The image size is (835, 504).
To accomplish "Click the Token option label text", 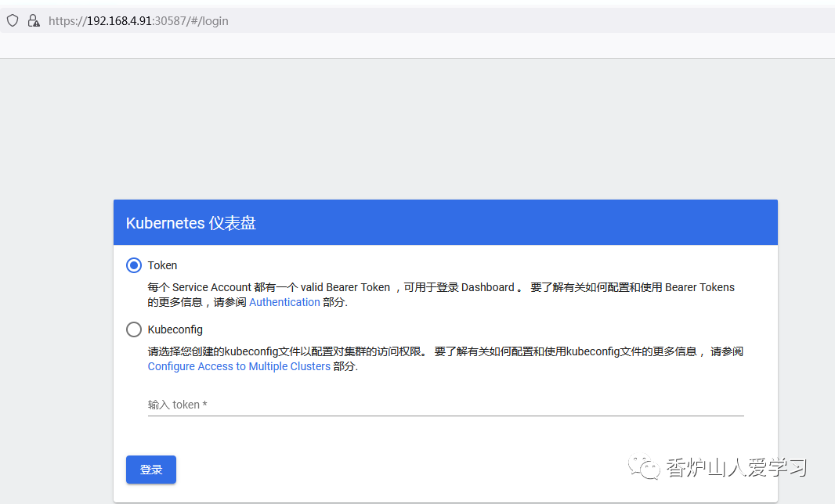I will 162,265.
